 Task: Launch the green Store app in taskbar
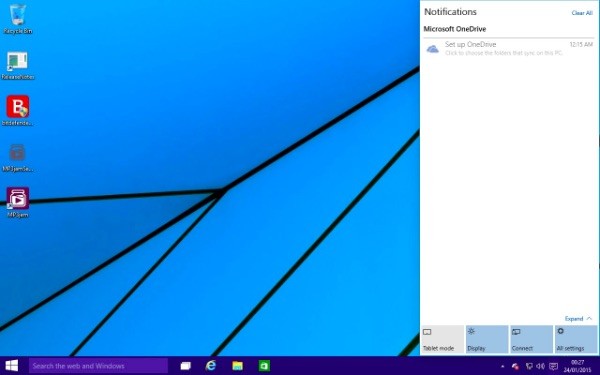pyautogui.click(x=264, y=366)
